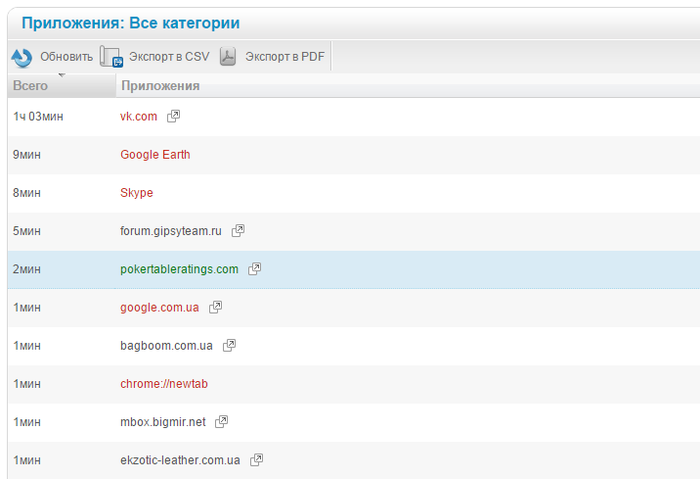Open mbox.bigmir.net external link icon
This screenshot has width=700, height=479.
222,422
